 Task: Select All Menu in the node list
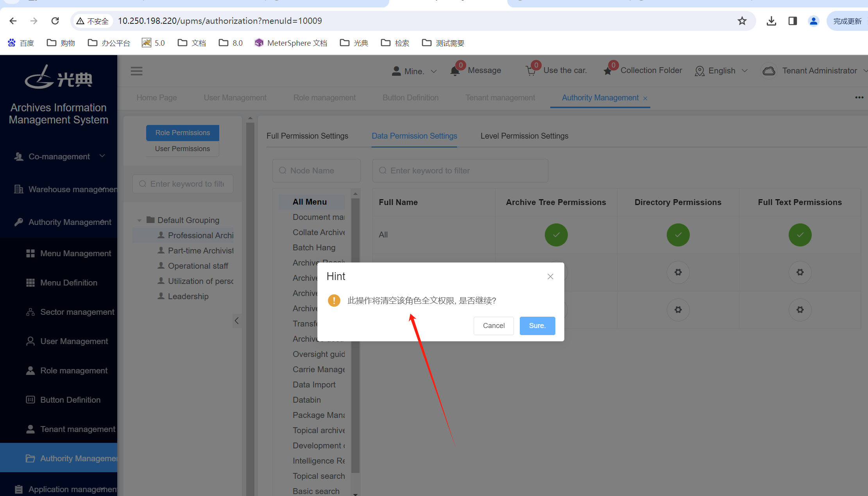click(x=311, y=202)
